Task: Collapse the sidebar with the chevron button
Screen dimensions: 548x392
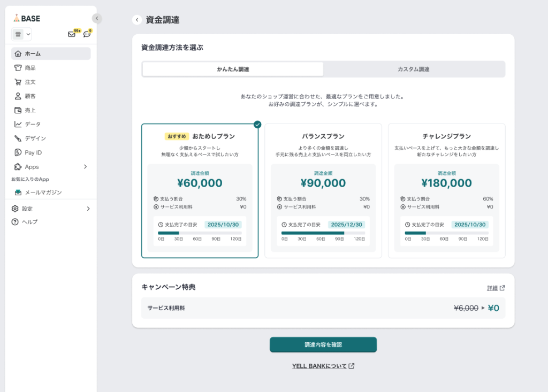Action: [96, 18]
